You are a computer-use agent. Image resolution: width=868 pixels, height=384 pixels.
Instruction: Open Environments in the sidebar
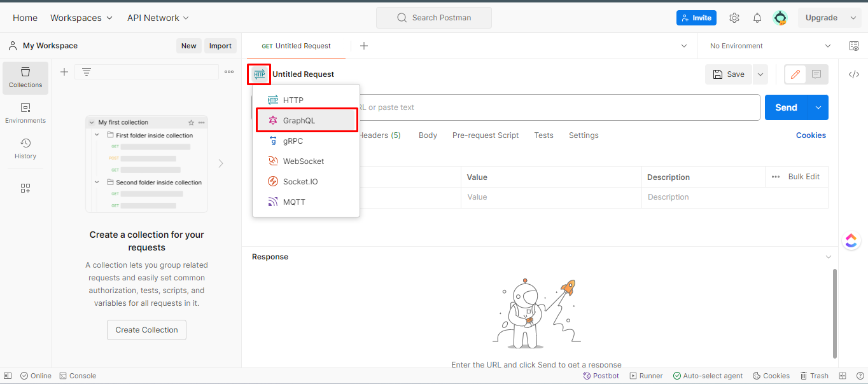(x=25, y=113)
